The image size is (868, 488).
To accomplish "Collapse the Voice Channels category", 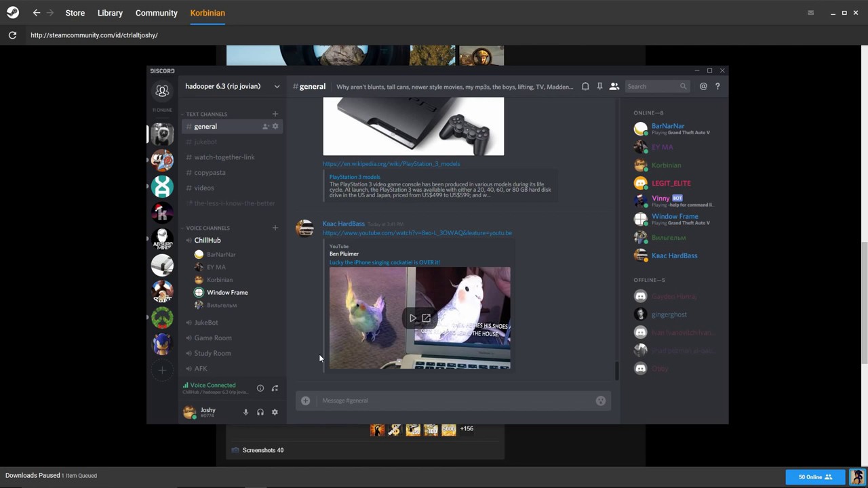I will [208, 228].
